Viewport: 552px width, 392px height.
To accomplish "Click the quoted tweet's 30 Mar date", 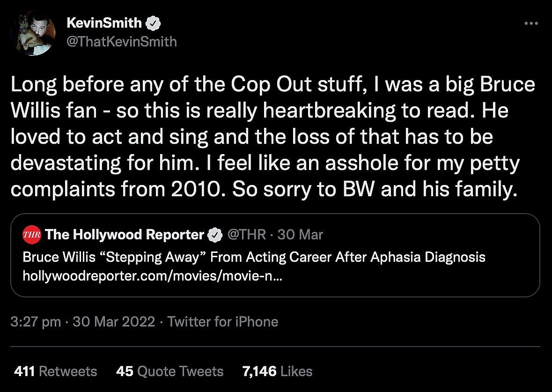I will pyautogui.click(x=300, y=234).
